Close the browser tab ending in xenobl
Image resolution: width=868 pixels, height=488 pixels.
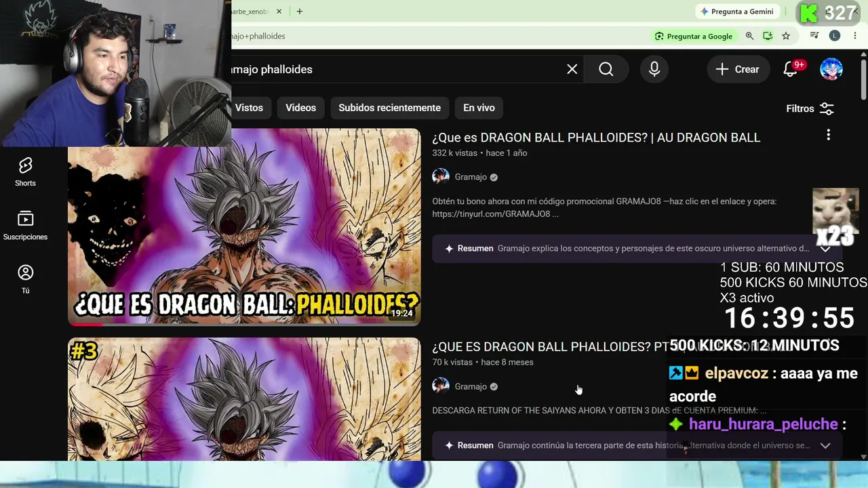(x=279, y=12)
